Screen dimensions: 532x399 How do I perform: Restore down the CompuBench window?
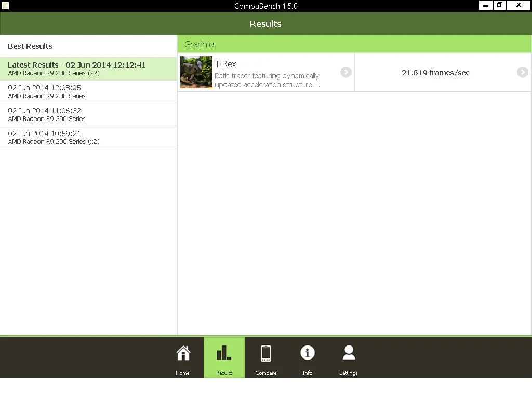click(500, 5)
